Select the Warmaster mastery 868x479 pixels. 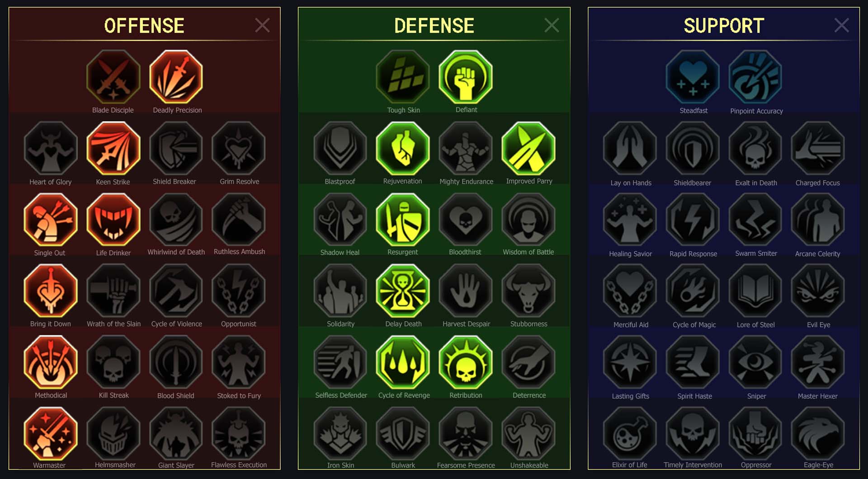click(51, 433)
